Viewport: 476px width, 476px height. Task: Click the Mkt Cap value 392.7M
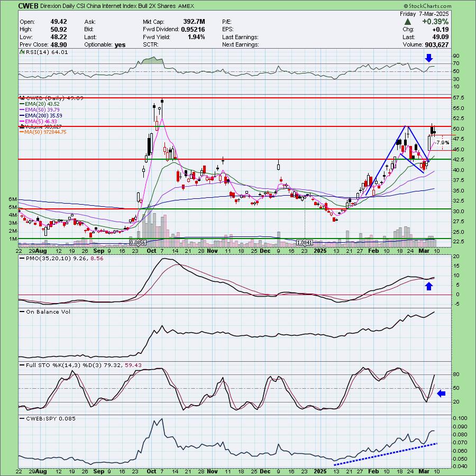pyautogui.click(x=194, y=22)
